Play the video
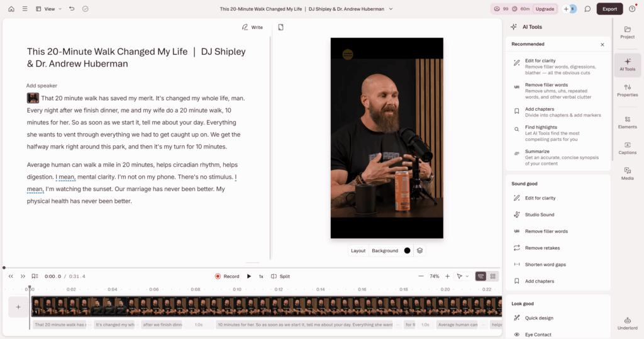Viewport: 644px width, 339px height. [249, 277]
